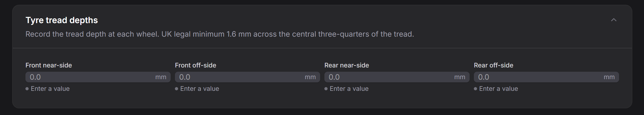
Task: Click the mm suffix in Rear near-side field
Action: coord(460,77)
